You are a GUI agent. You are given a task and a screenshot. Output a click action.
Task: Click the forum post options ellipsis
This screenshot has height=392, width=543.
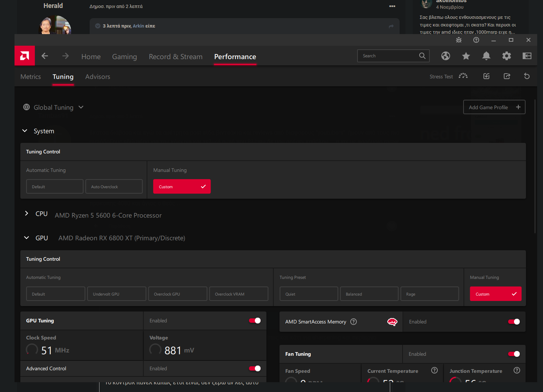click(392, 6)
